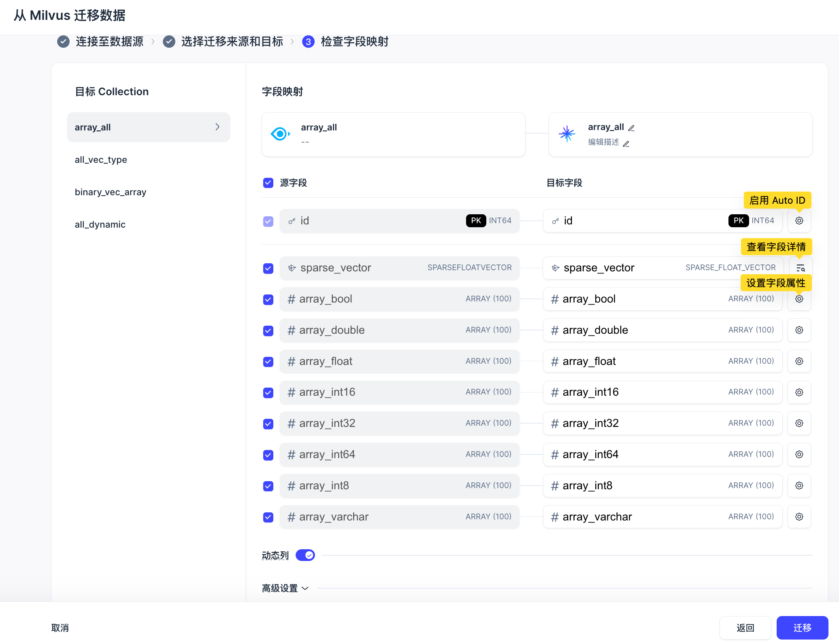Click target field array_int8 name
This screenshot has width=839, height=644.
pos(588,486)
